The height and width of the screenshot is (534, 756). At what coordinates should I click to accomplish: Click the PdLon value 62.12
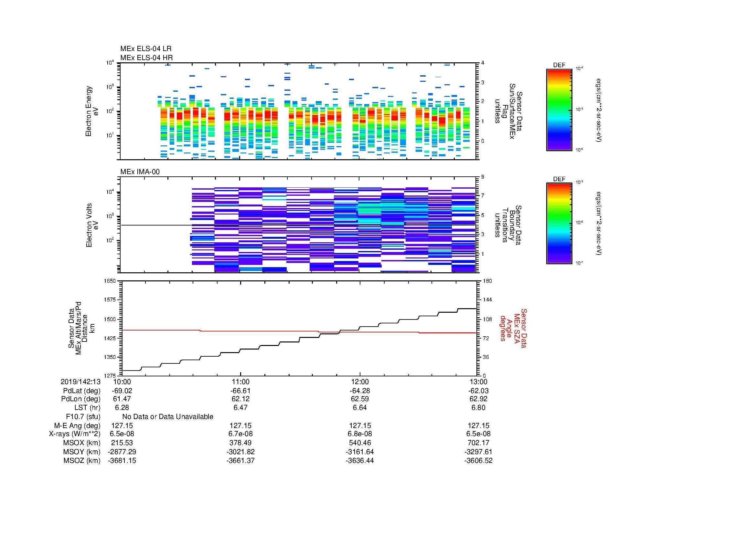(241, 399)
